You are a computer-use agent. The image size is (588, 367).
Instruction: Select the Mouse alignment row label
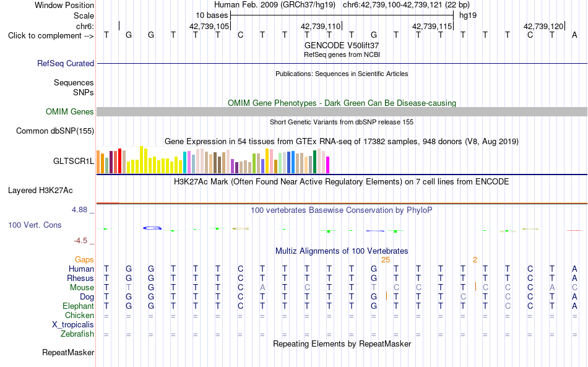pyautogui.click(x=82, y=288)
